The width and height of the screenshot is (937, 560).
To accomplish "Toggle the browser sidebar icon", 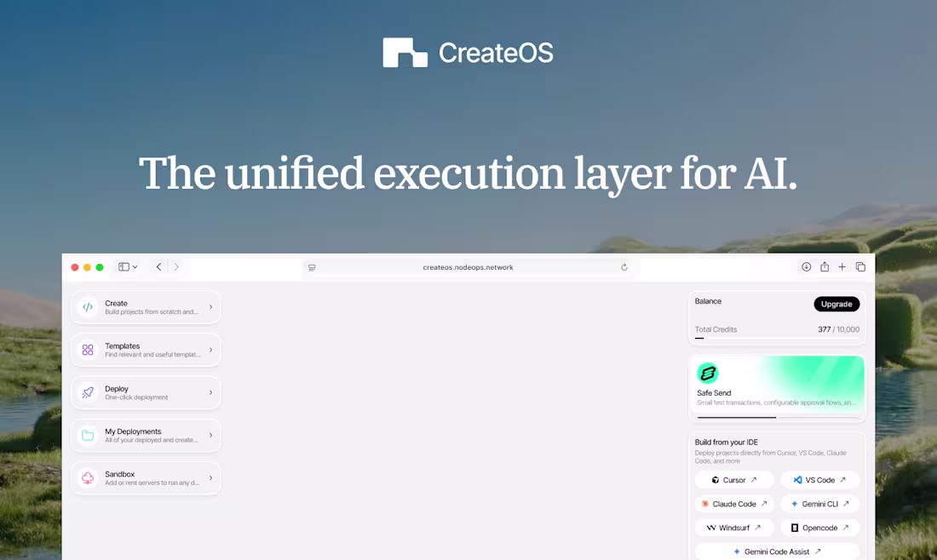I will pos(124,267).
